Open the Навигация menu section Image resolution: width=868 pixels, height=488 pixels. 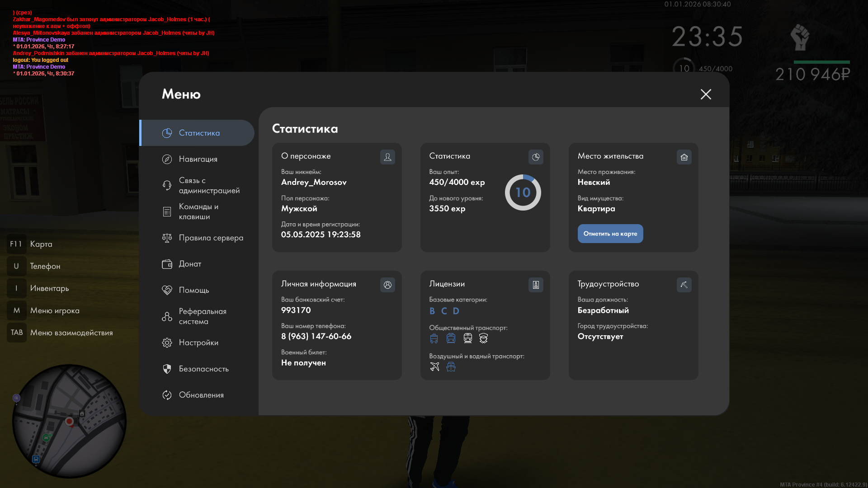click(198, 159)
